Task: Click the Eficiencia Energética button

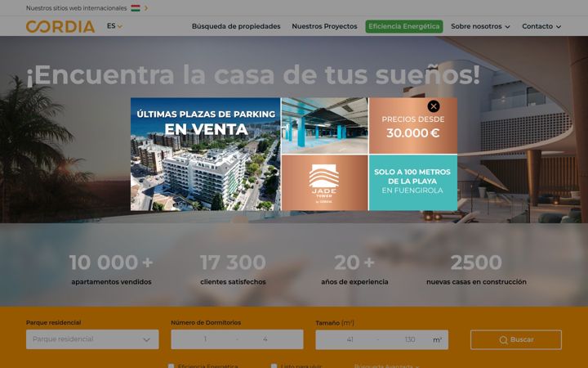Action: 404,26
